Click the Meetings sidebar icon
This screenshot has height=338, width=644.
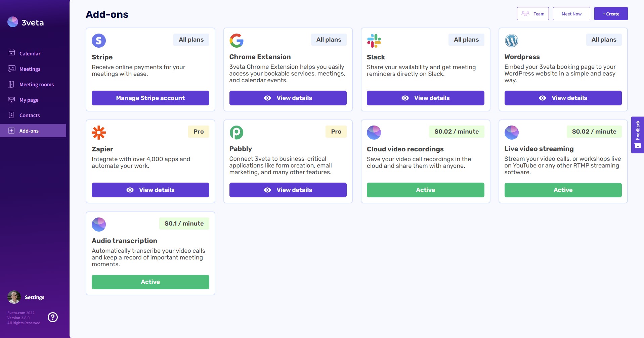pos(12,68)
